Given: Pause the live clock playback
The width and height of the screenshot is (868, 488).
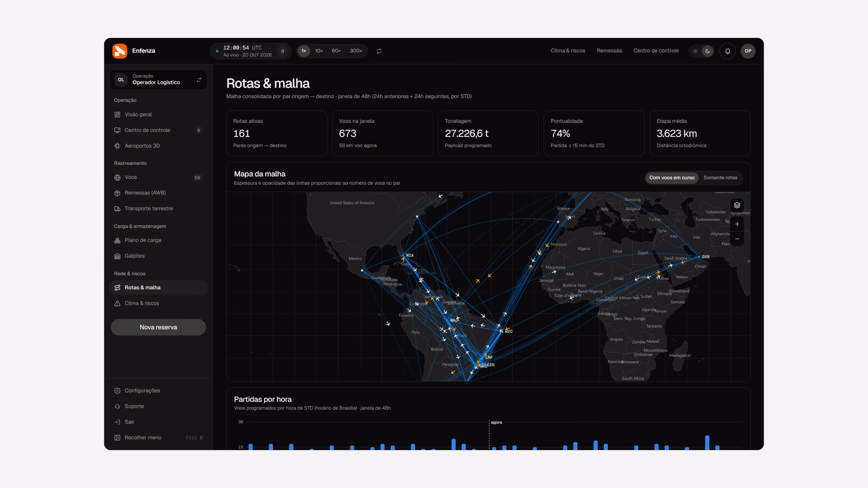Looking at the screenshot, I should point(282,51).
